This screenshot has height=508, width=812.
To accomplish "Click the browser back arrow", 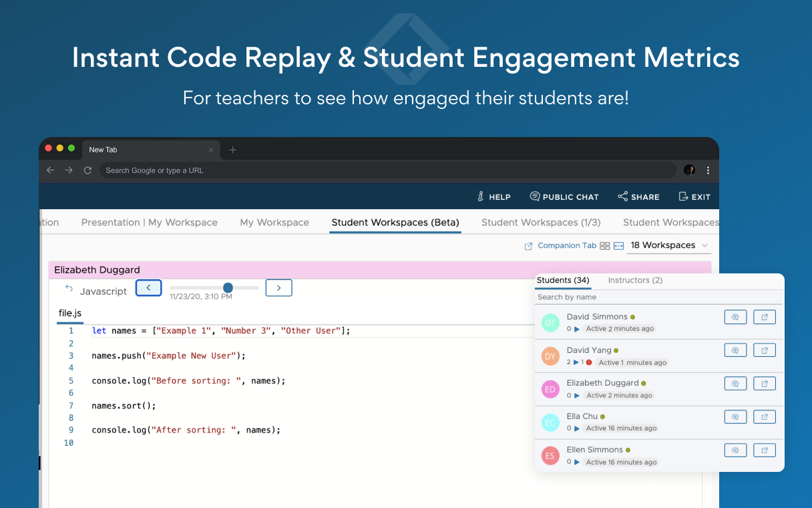I will (x=50, y=170).
